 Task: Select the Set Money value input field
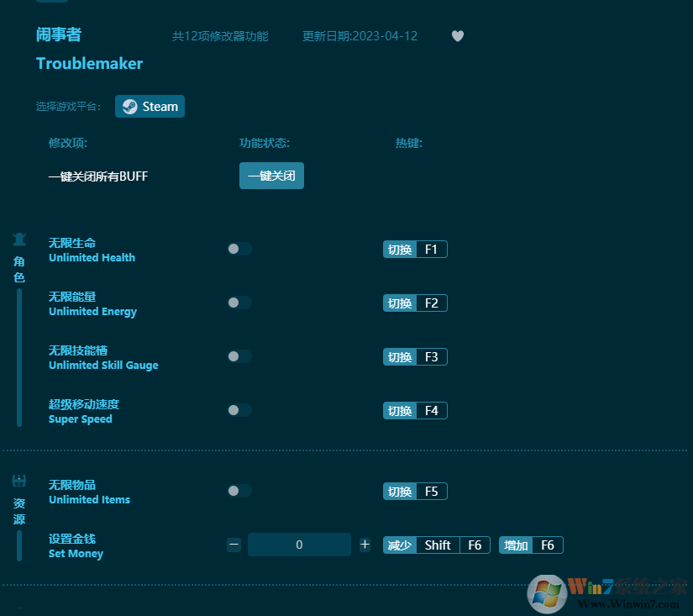(x=299, y=545)
